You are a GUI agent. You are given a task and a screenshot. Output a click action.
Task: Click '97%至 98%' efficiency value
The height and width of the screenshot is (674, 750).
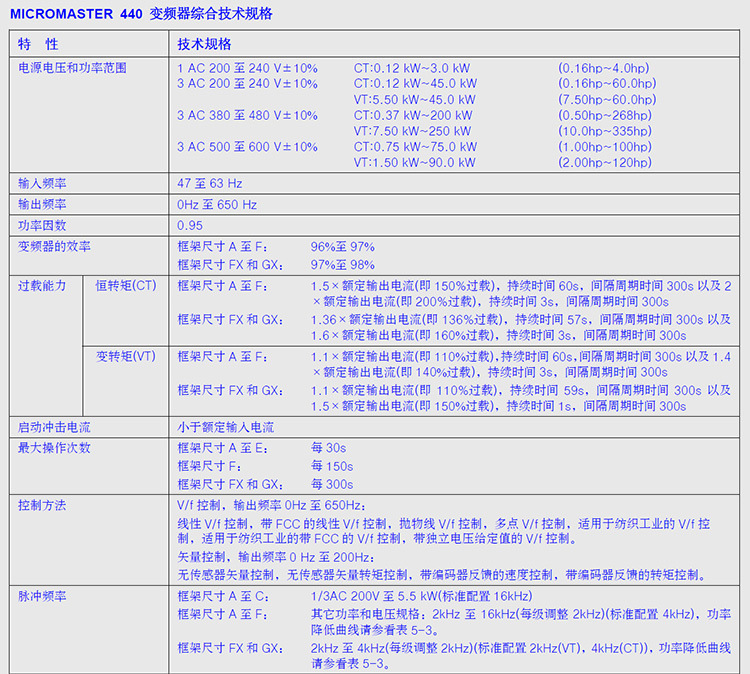(342, 265)
